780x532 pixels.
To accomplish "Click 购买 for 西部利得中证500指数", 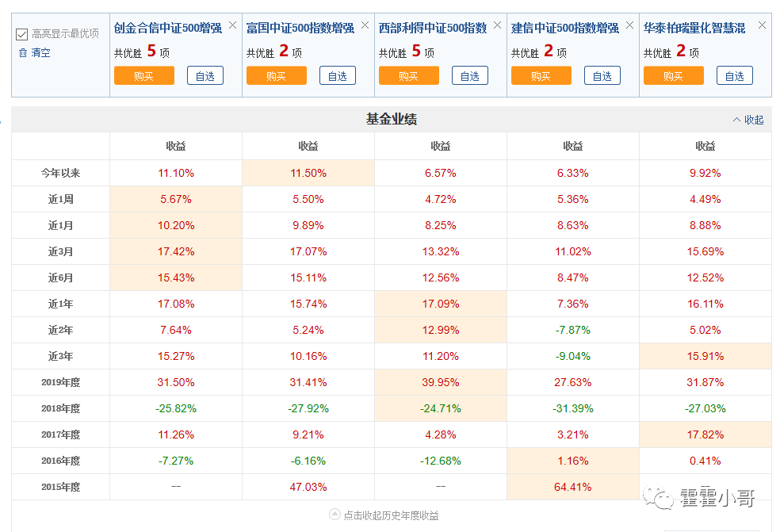I will pyautogui.click(x=408, y=75).
